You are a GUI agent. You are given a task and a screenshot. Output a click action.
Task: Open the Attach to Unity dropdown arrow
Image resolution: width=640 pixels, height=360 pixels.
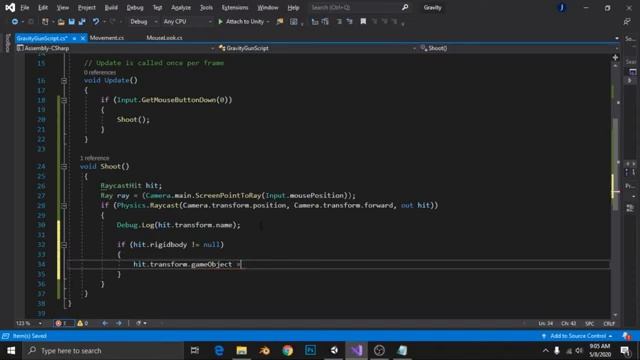[268, 22]
